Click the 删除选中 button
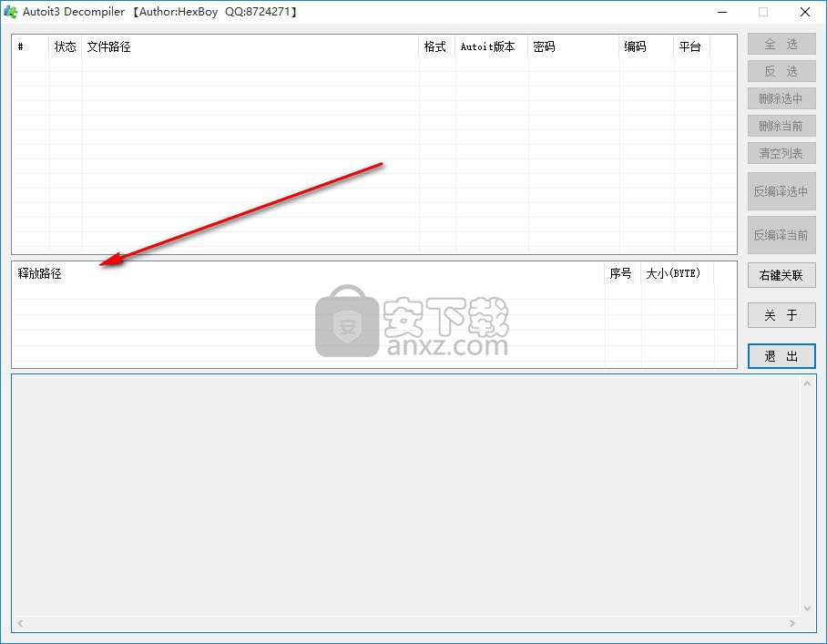827x644 pixels. (781, 98)
